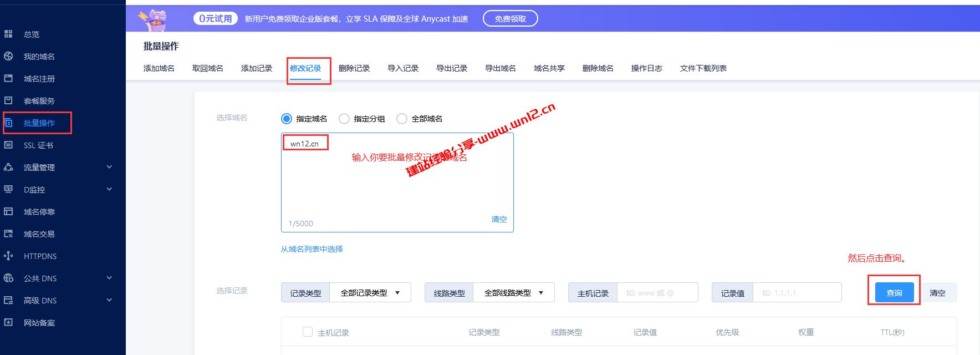Switch to the 文件下载列表 tab
Viewport: 980px width, 355px height.
(x=703, y=68)
